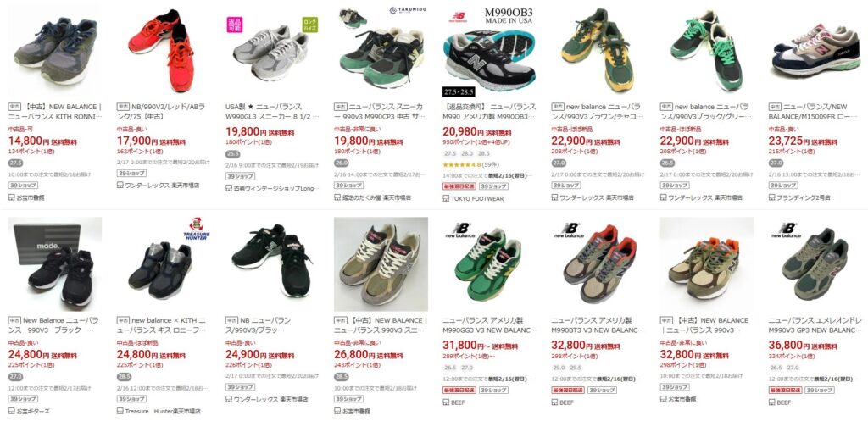
Task: Click the store icon beside Treasure Hunter楽天市場店
Action: click(x=120, y=411)
